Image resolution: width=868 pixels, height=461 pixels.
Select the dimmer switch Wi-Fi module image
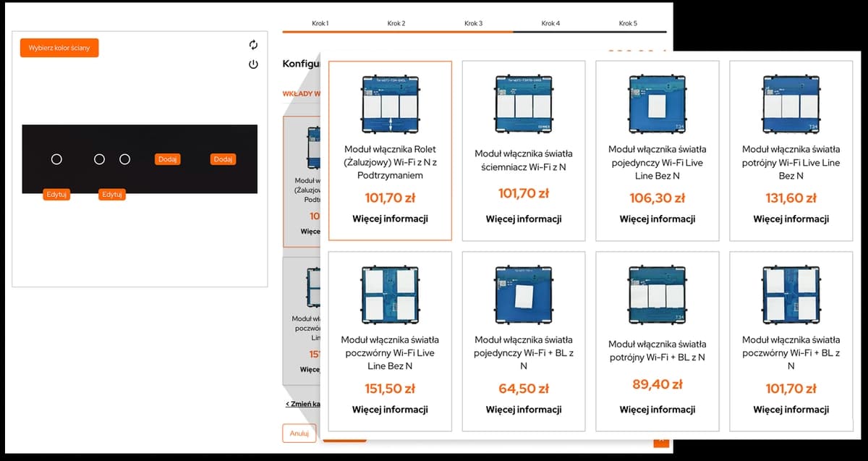point(523,104)
